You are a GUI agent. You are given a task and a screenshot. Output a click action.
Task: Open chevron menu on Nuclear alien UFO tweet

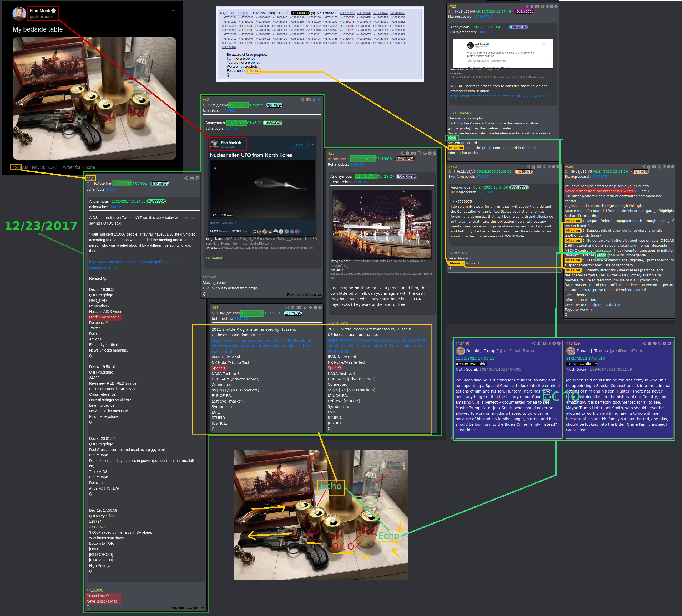[313, 145]
